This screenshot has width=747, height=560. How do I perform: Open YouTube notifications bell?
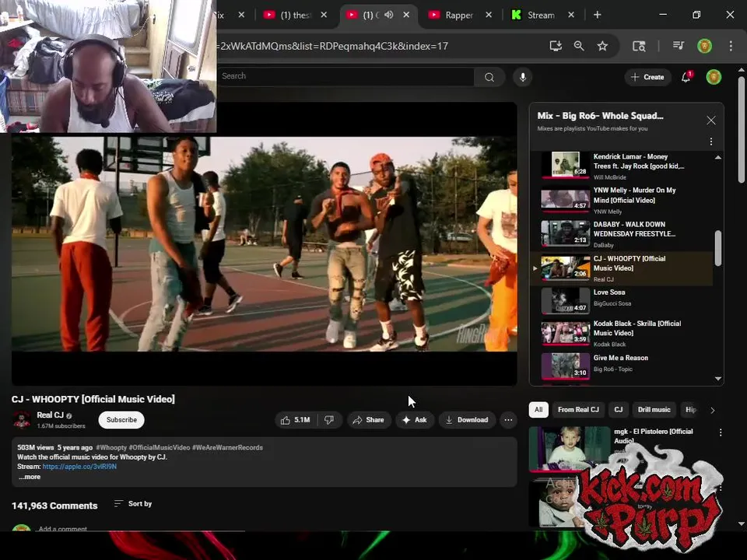(686, 77)
